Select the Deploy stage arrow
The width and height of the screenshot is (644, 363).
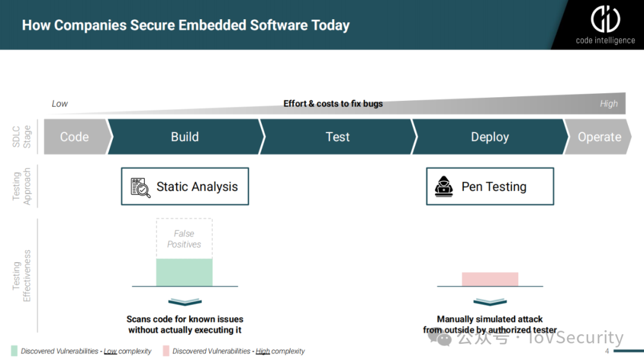point(490,137)
